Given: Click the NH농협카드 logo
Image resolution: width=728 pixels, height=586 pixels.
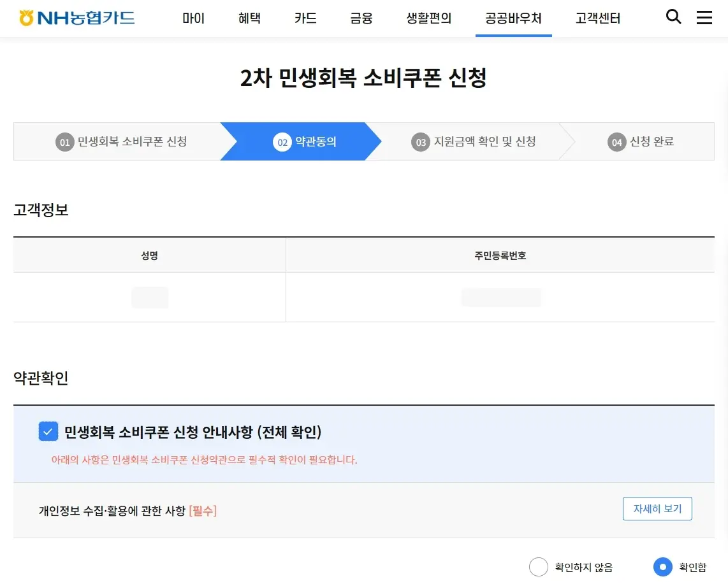Looking at the screenshot, I should [75, 17].
